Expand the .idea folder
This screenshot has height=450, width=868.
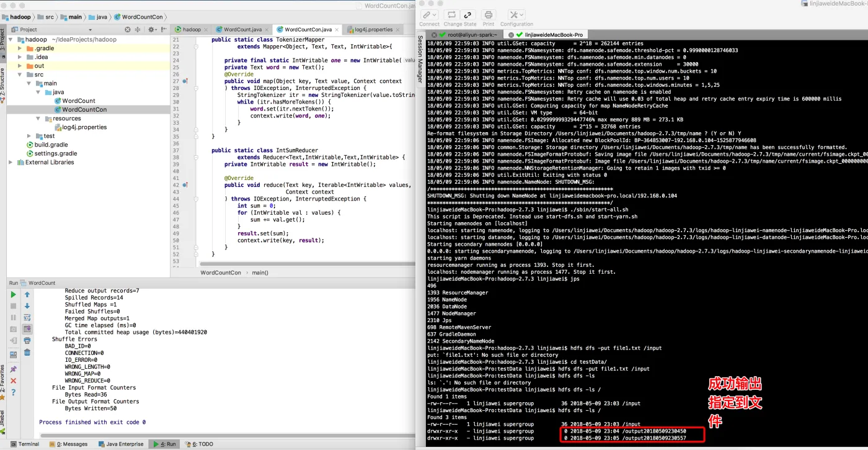[x=20, y=56]
